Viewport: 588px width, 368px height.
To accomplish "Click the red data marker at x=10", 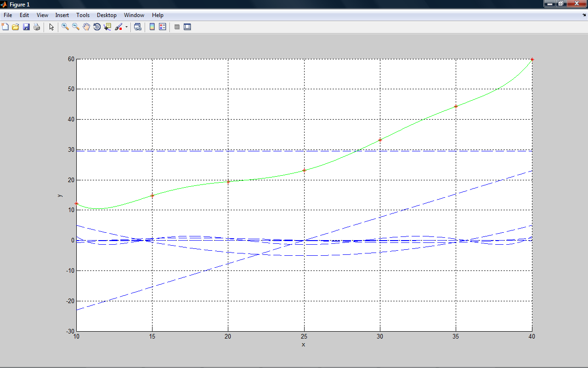I will point(77,203).
